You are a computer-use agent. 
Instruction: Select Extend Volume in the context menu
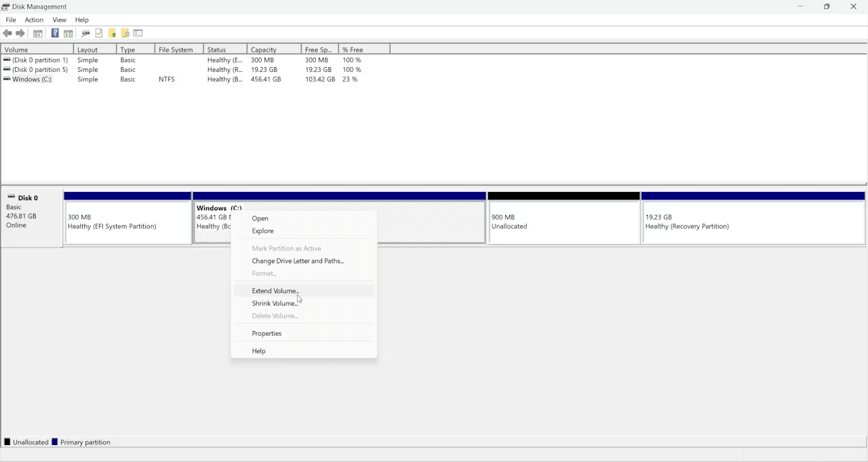click(274, 290)
